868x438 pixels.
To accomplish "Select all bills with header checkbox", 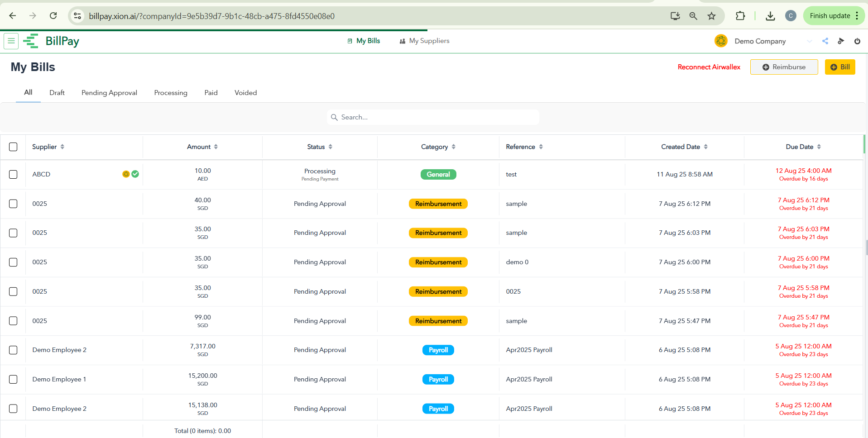I will point(13,147).
